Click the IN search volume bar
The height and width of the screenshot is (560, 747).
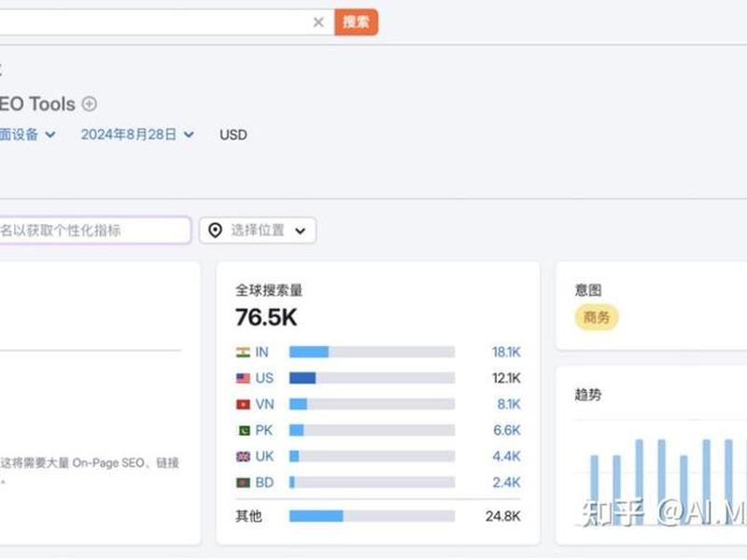[372, 352]
